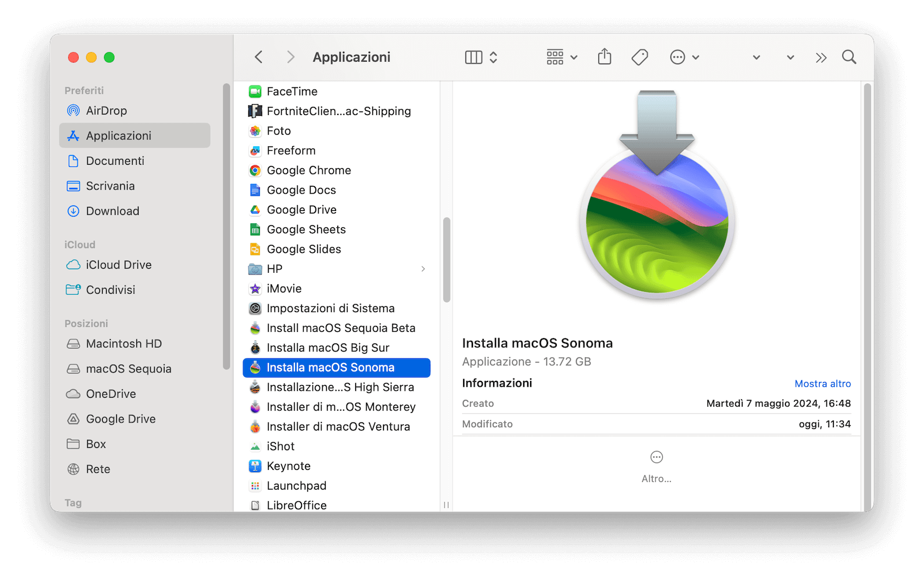Viewport: 924px width, 578px height.
Task: Open the view mode up-down selector
Action: (493, 57)
